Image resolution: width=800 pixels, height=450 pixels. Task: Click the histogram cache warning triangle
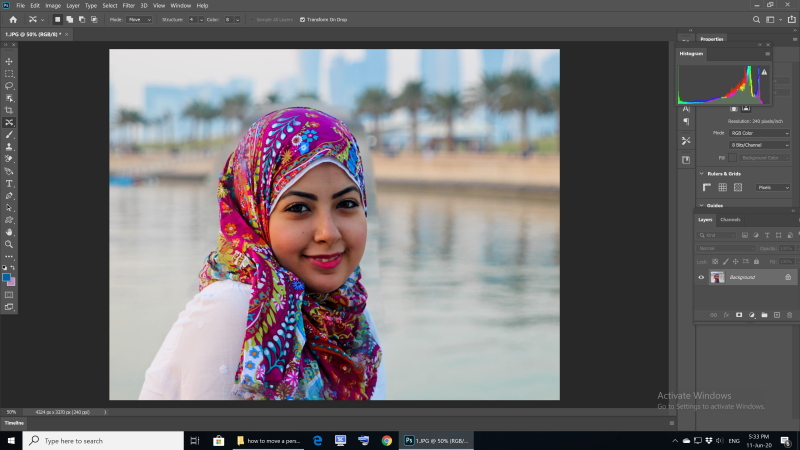[764, 72]
